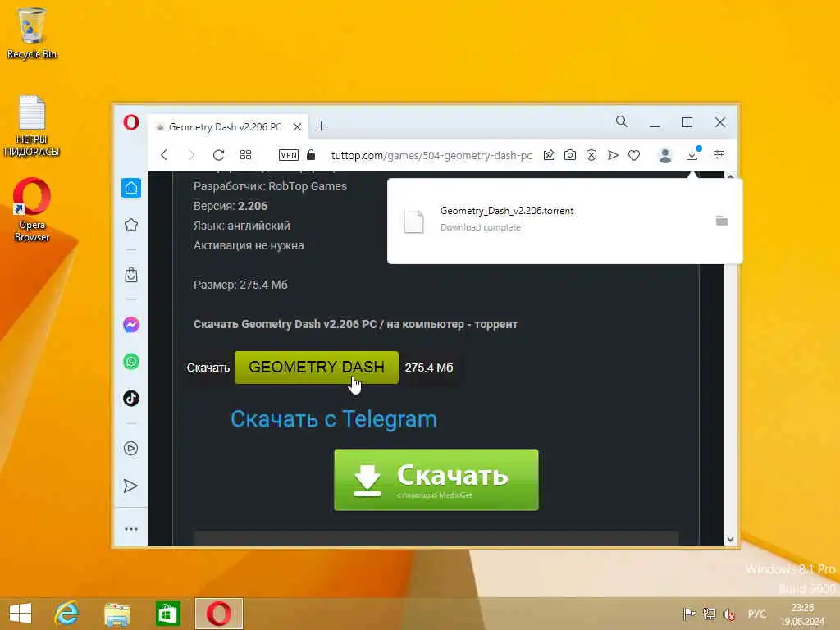Open TikTok in the Opera sidebar
Image resolution: width=840 pixels, height=630 pixels.
pyautogui.click(x=131, y=398)
